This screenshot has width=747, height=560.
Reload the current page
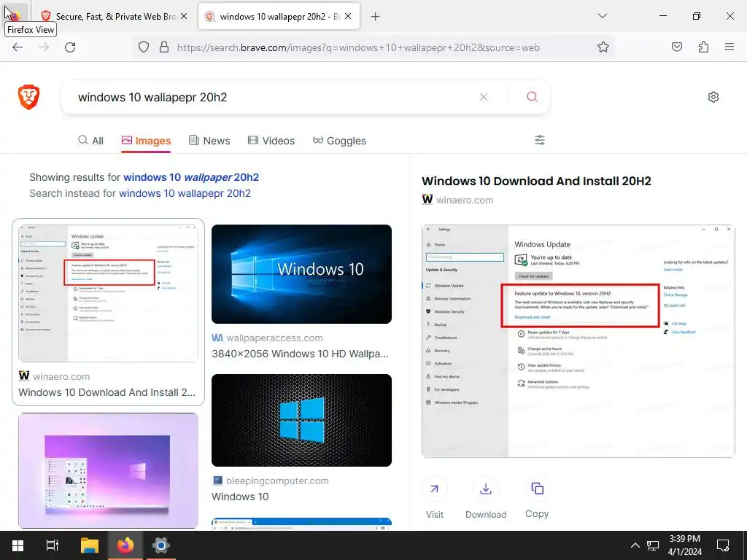point(70,47)
